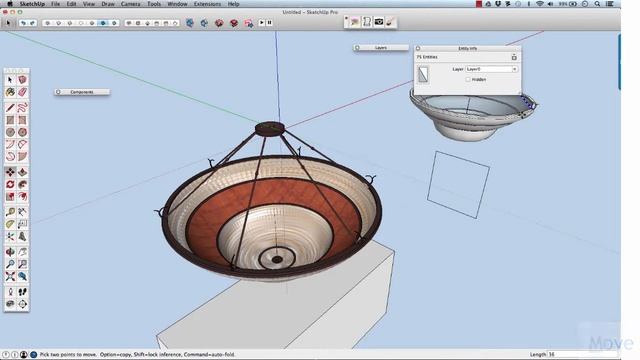Pick the Eraser tool
The width and height of the screenshot is (640, 360).
point(22,92)
